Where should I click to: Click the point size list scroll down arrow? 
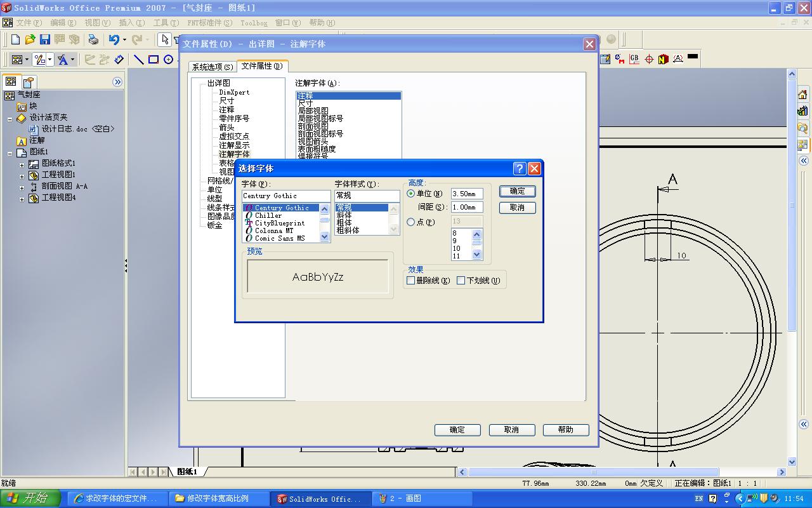477,255
